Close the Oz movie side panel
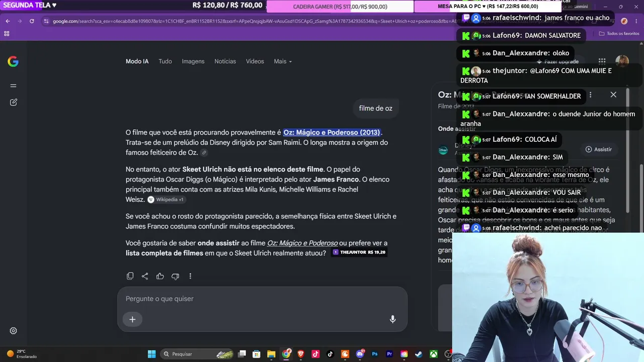 pos(613,95)
